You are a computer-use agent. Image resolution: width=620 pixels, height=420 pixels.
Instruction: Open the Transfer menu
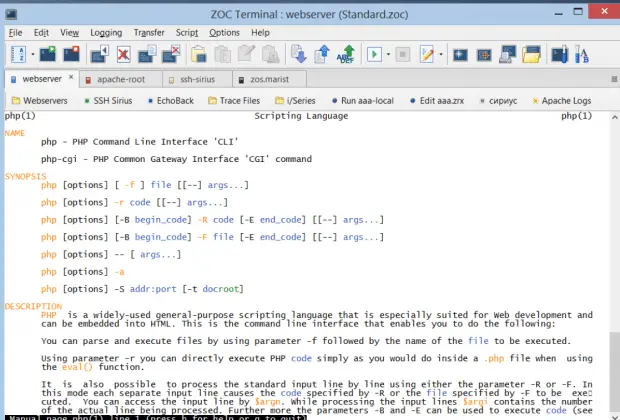click(149, 32)
